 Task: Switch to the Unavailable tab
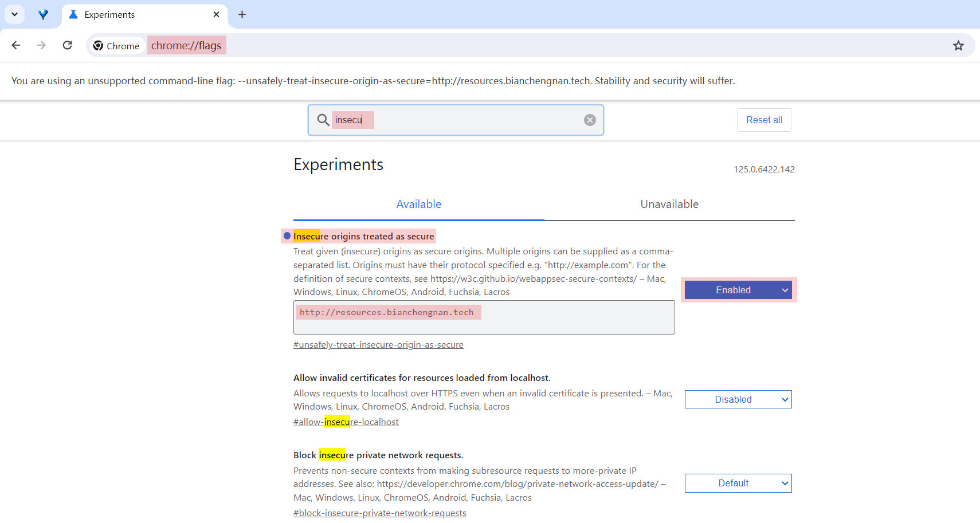(x=669, y=204)
